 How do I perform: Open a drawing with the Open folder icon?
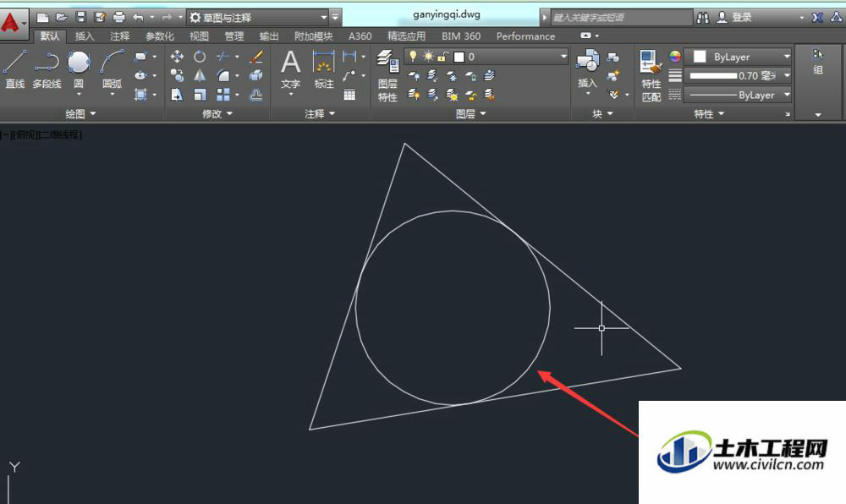click(62, 17)
